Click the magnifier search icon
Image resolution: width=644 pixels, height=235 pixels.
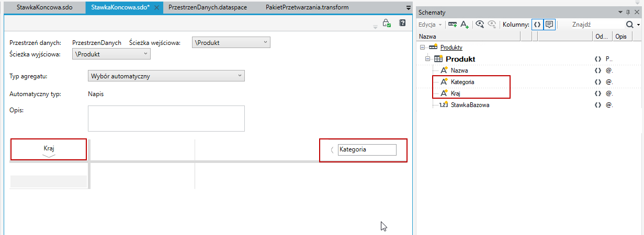(x=630, y=25)
